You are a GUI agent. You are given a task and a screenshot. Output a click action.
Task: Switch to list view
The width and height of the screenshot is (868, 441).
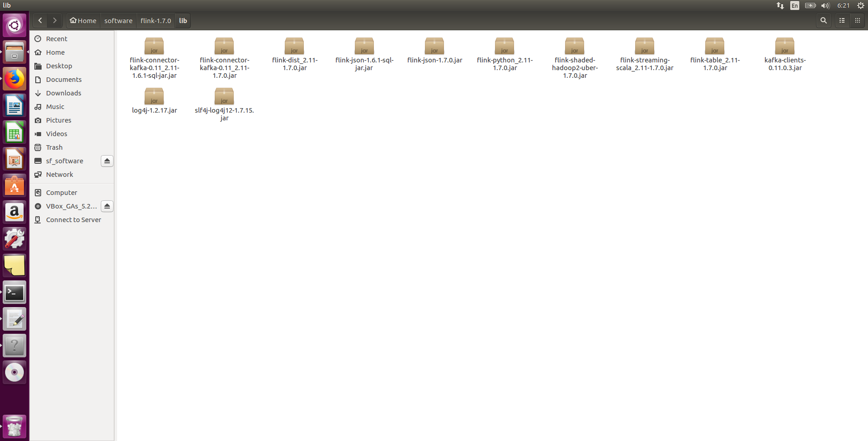[842, 21]
